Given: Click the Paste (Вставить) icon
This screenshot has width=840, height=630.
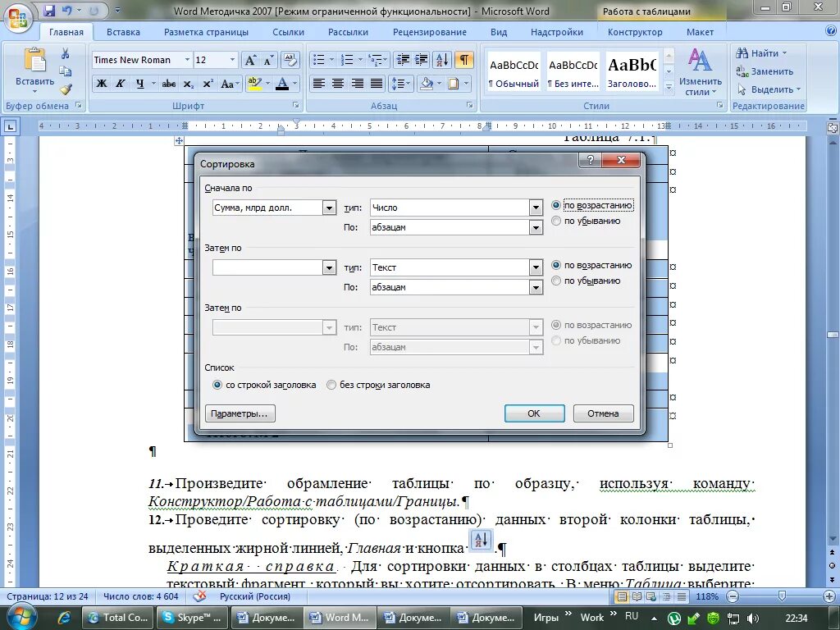Looking at the screenshot, I should tap(34, 60).
